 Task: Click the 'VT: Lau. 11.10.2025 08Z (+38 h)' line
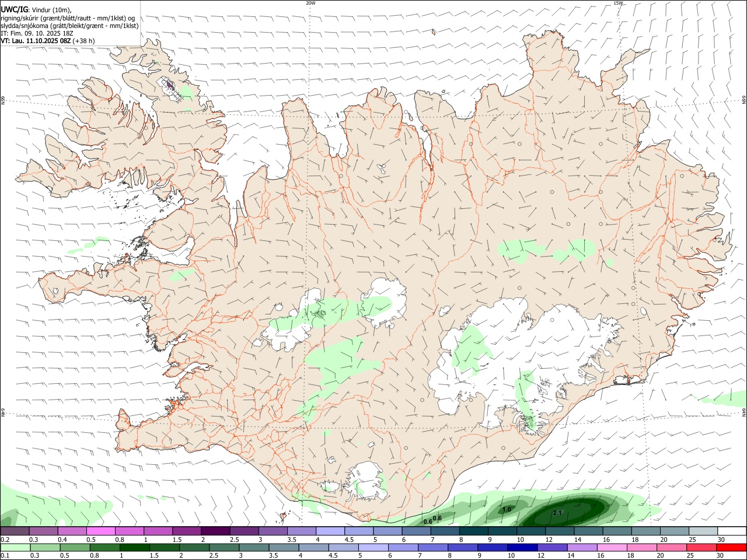[48, 41]
